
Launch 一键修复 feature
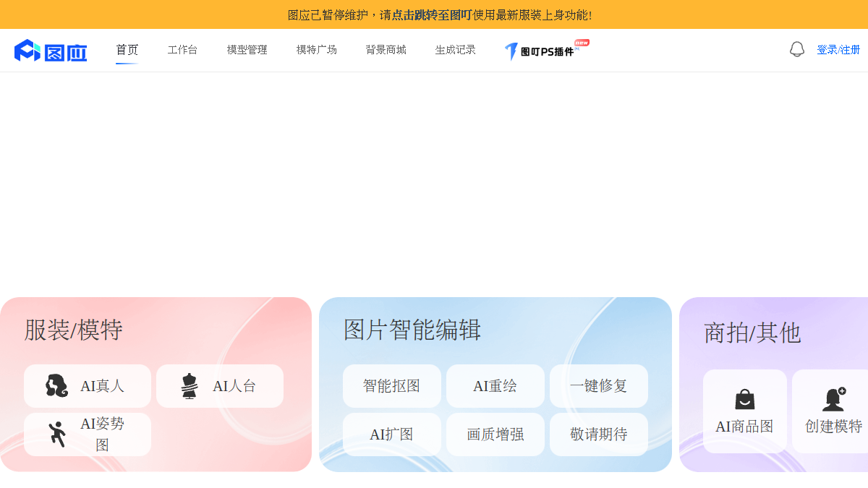click(x=599, y=386)
